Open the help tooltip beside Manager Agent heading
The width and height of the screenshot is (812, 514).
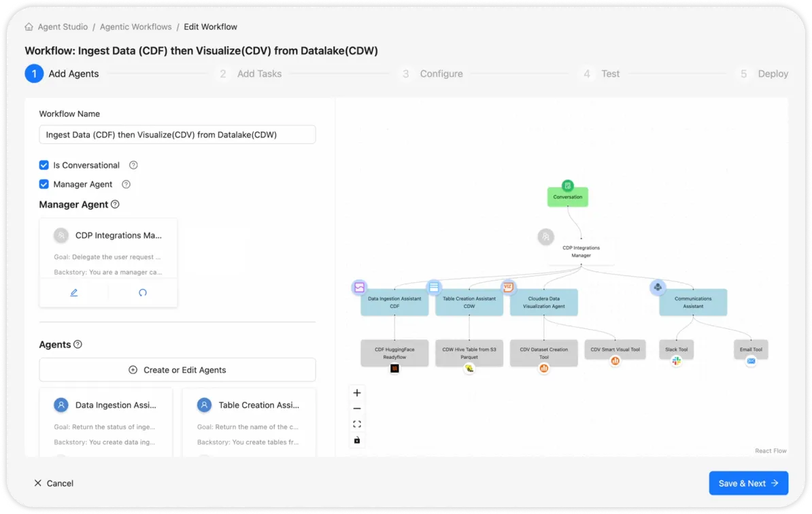pyautogui.click(x=114, y=204)
